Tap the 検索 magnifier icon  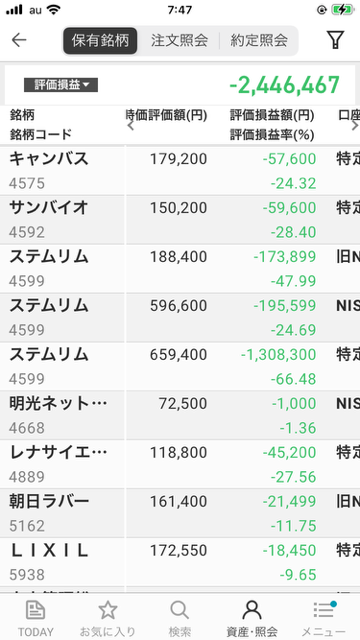coord(180,611)
